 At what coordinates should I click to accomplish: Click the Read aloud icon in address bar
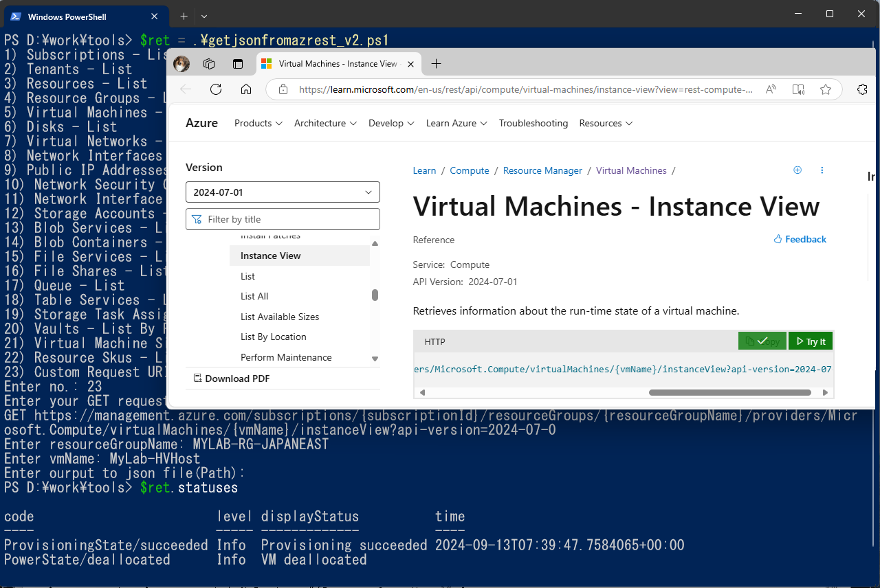pos(771,89)
